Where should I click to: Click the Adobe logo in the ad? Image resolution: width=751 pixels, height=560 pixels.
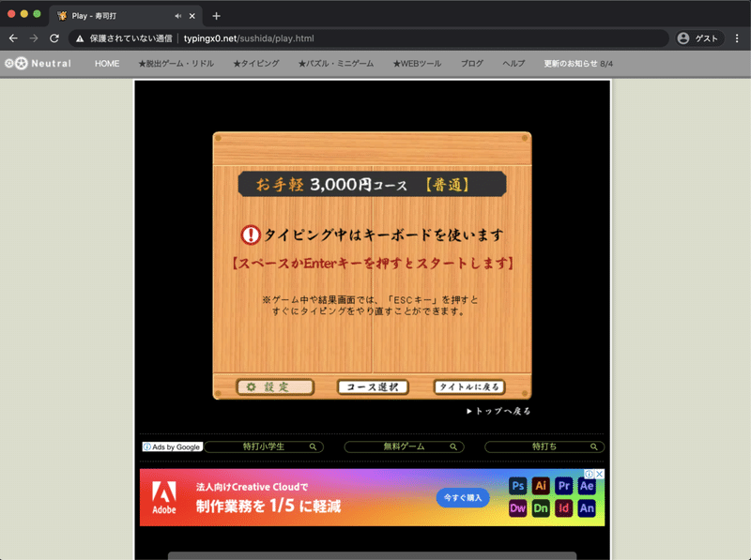pyautogui.click(x=163, y=497)
